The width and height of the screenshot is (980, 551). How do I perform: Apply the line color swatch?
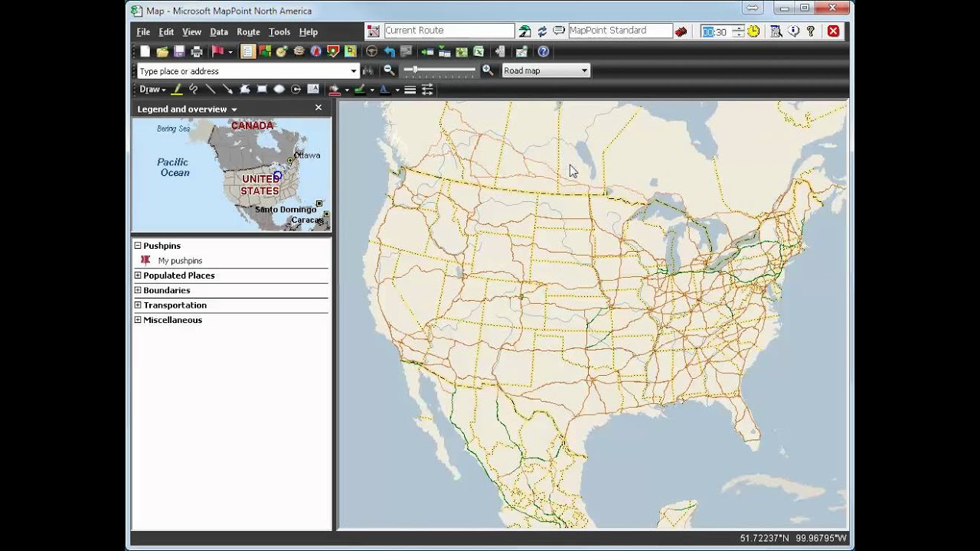(359, 90)
